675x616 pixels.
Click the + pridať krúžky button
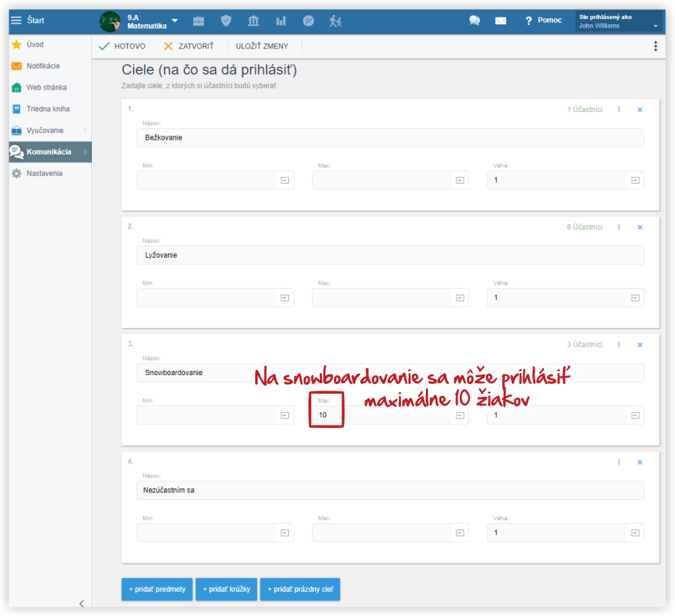click(x=226, y=589)
